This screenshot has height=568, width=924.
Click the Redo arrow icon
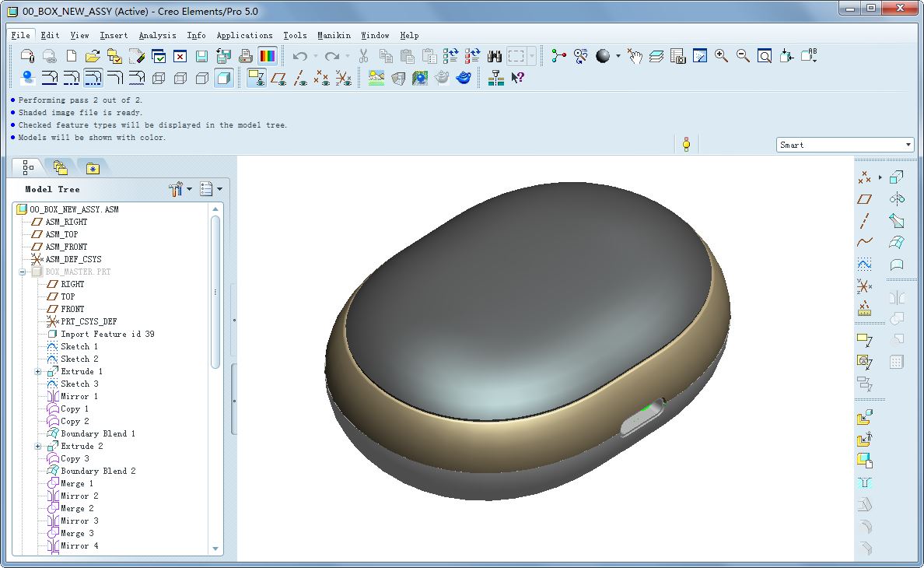point(332,56)
